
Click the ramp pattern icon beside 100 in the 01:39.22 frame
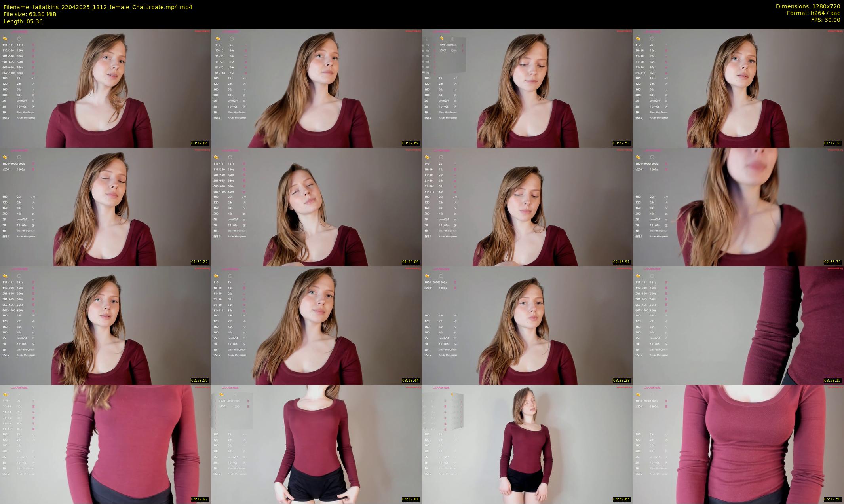coord(33,197)
